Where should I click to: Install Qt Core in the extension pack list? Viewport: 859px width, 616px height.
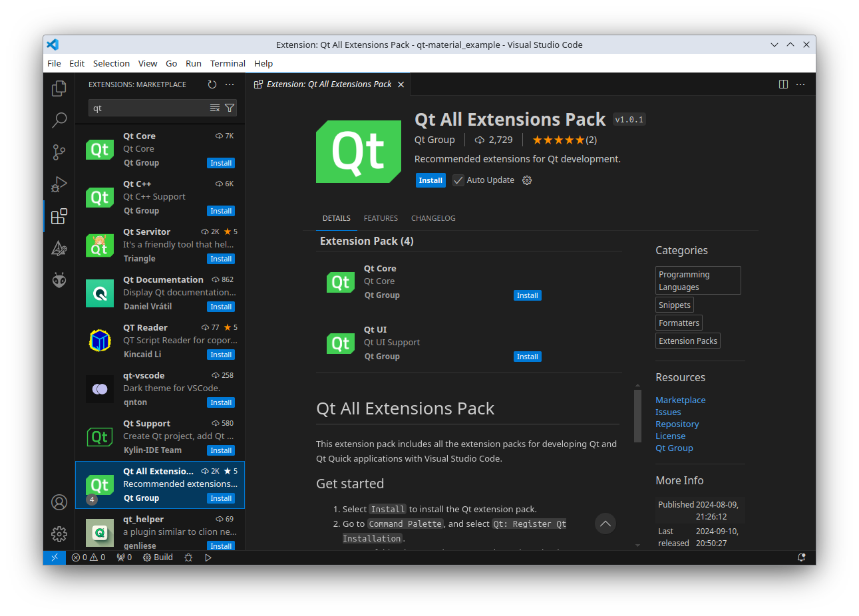(x=527, y=295)
